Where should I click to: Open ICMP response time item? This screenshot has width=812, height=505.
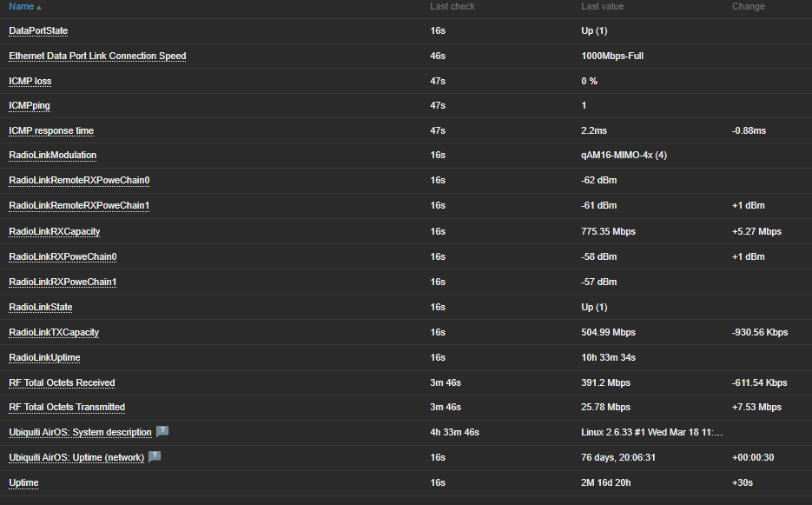[x=51, y=130]
